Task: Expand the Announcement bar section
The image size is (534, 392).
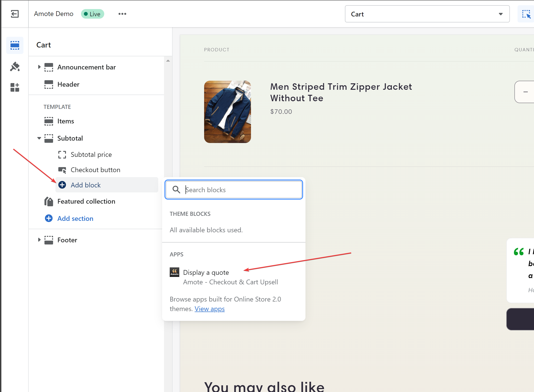Action: (39, 67)
